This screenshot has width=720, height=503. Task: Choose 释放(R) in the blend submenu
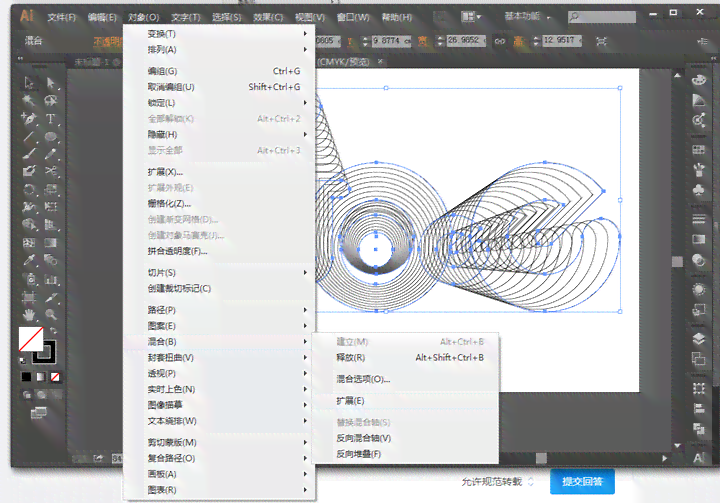(405, 357)
